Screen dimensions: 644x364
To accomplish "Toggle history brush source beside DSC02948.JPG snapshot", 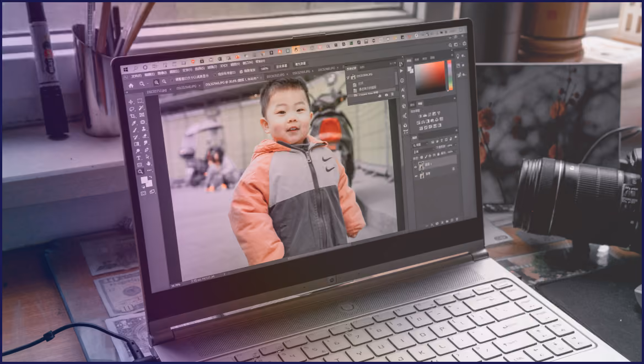I will (x=348, y=78).
